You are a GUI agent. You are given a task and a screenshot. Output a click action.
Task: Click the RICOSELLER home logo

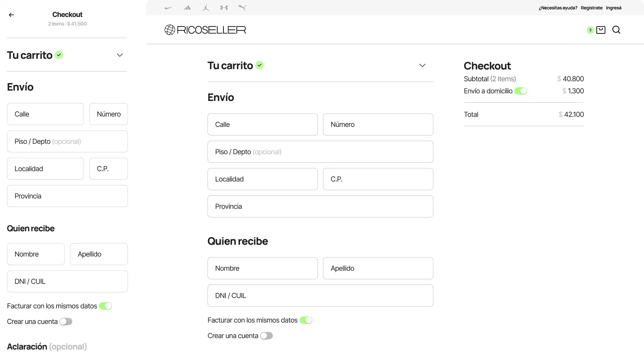coord(205,30)
